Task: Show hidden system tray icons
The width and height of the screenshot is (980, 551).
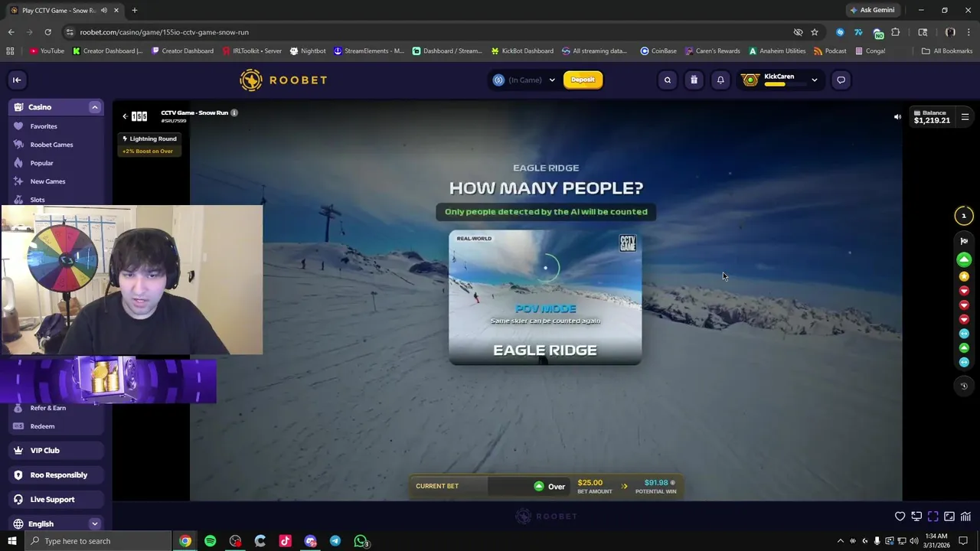Action: [x=841, y=541]
